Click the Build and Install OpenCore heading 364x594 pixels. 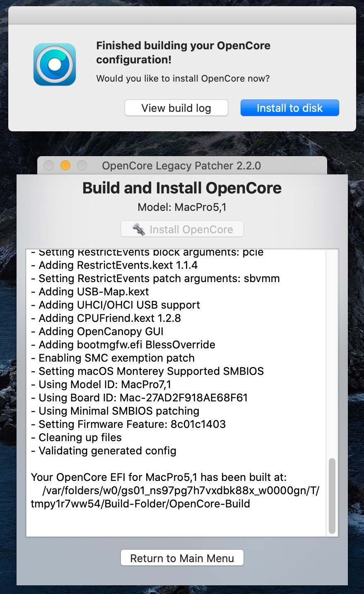(182, 188)
